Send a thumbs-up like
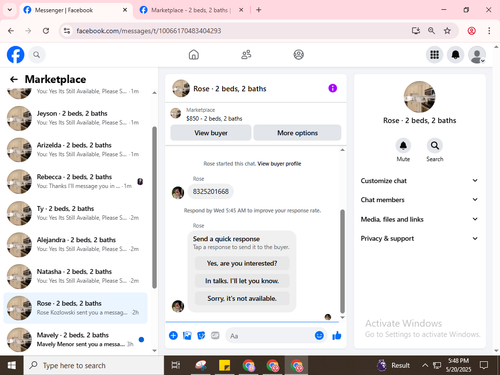 coord(337,335)
